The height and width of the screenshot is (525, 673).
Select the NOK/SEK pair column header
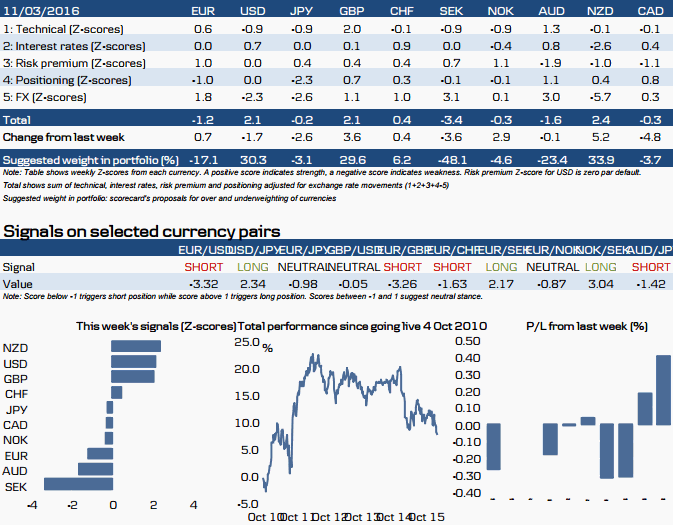pos(603,249)
